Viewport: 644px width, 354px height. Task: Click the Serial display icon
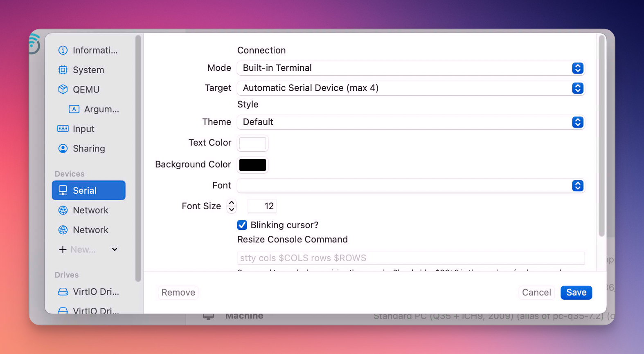click(x=63, y=190)
